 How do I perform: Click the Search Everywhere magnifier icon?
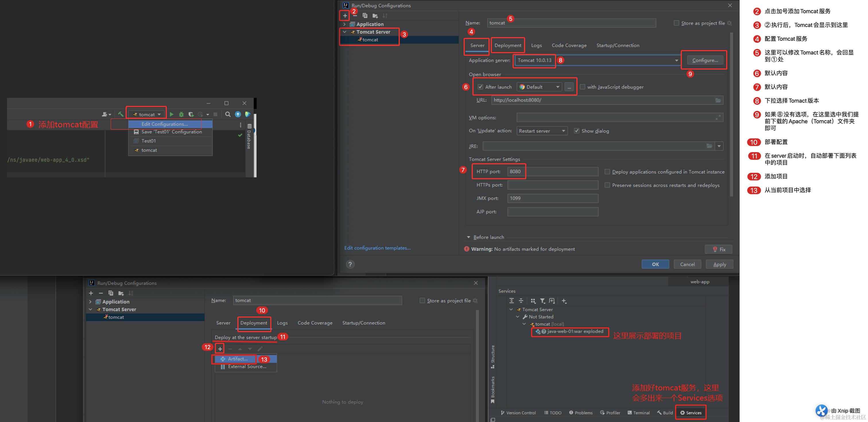coord(228,114)
